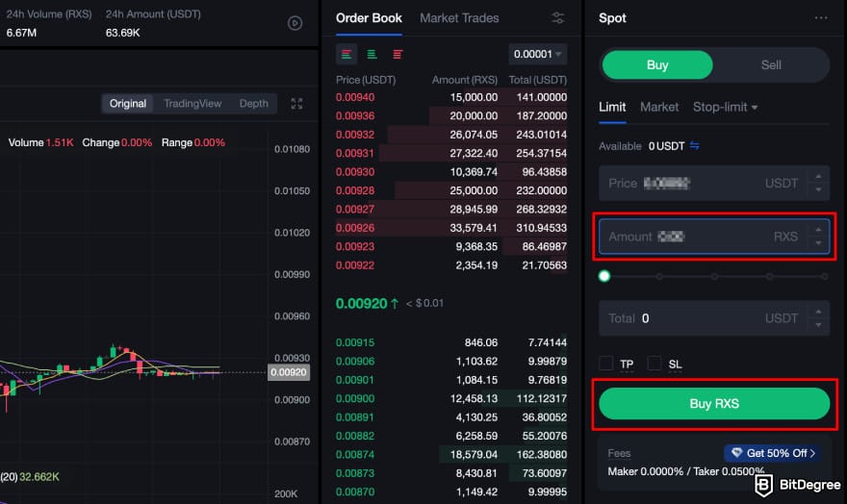The width and height of the screenshot is (847, 504).
Task: Select the 0.00930 sell order price
Action: (355, 171)
